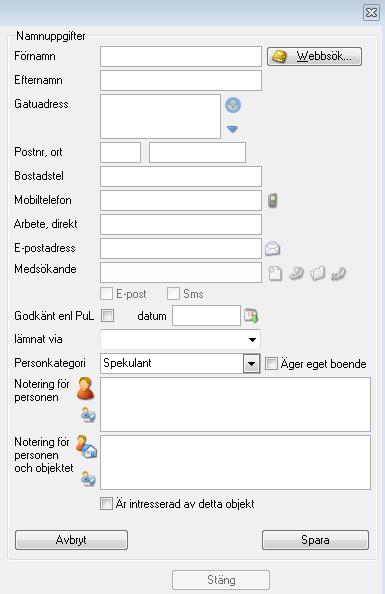Click the small people icon below person-house icon
Viewport: 385px width, 594px height.
click(x=88, y=479)
